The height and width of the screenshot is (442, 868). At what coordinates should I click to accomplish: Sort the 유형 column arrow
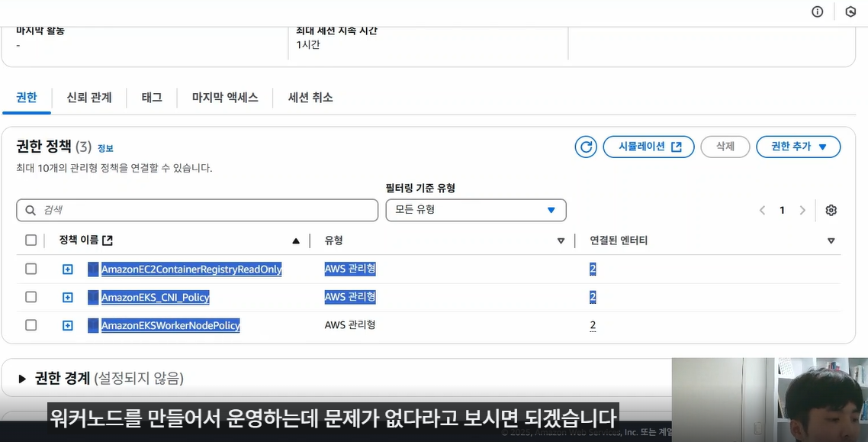pyautogui.click(x=561, y=240)
